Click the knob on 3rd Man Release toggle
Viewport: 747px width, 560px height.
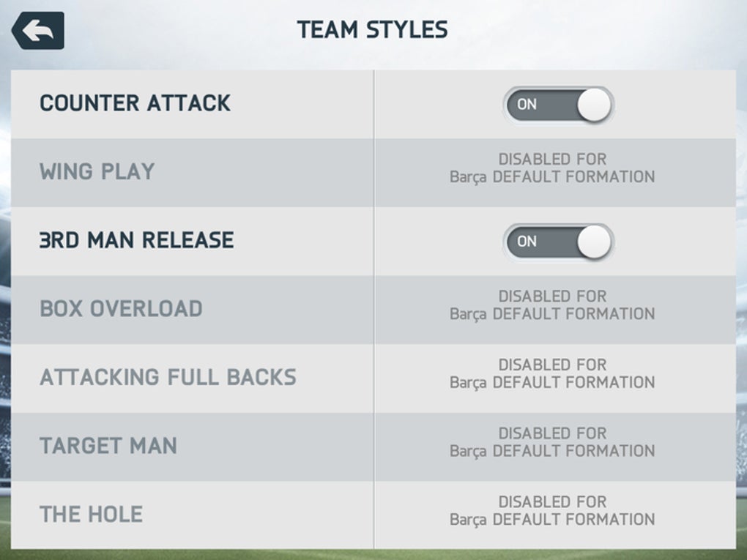pos(594,242)
